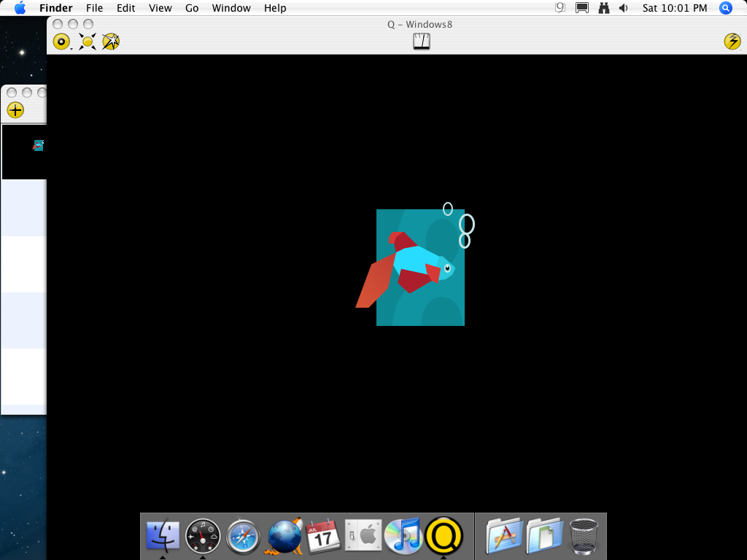Image resolution: width=747 pixels, height=560 pixels.
Task: Click the Q emulator icon in Dock
Action: click(444, 536)
